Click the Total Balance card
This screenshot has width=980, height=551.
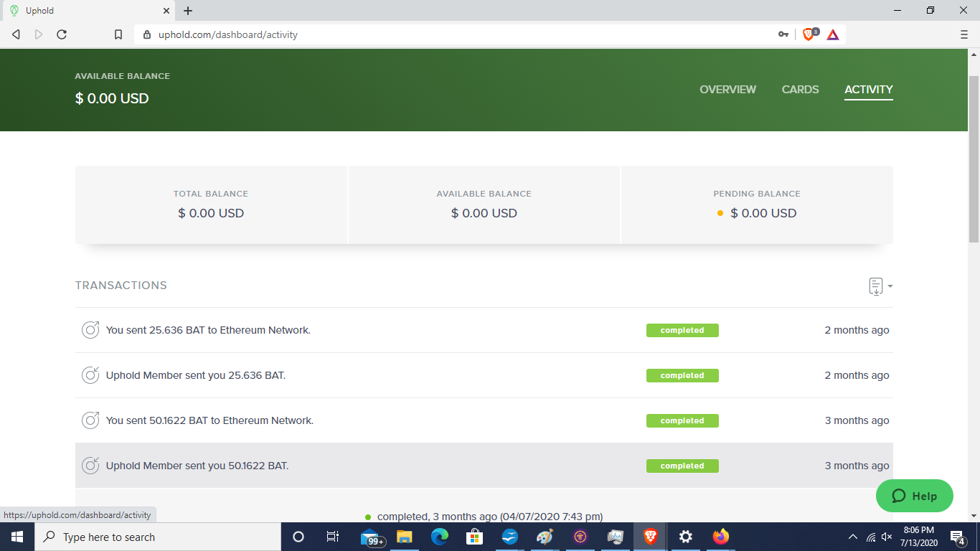pyautogui.click(x=211, y=204)
